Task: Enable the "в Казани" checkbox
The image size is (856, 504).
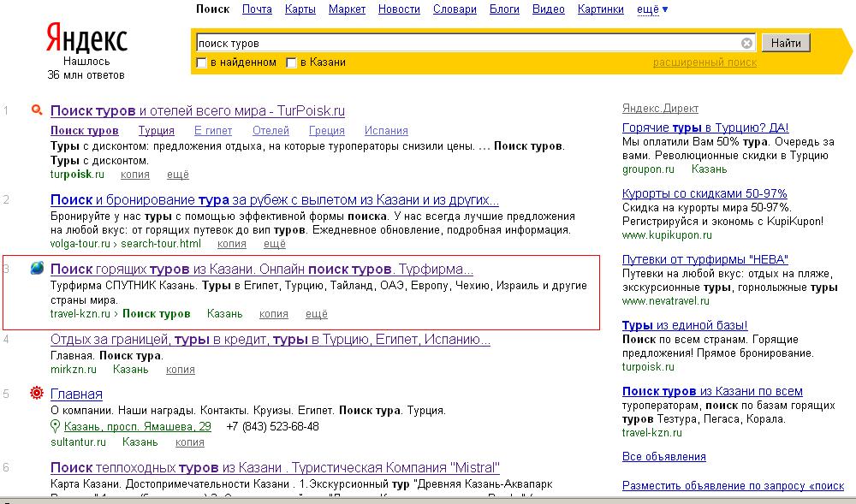Action: coord(292,62)
